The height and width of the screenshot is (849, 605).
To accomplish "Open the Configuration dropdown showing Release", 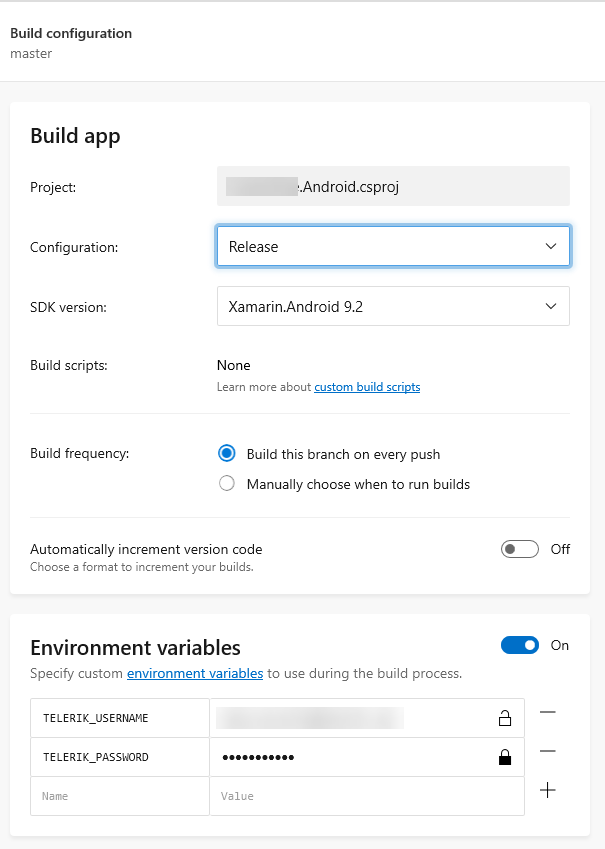I will 393,246.
